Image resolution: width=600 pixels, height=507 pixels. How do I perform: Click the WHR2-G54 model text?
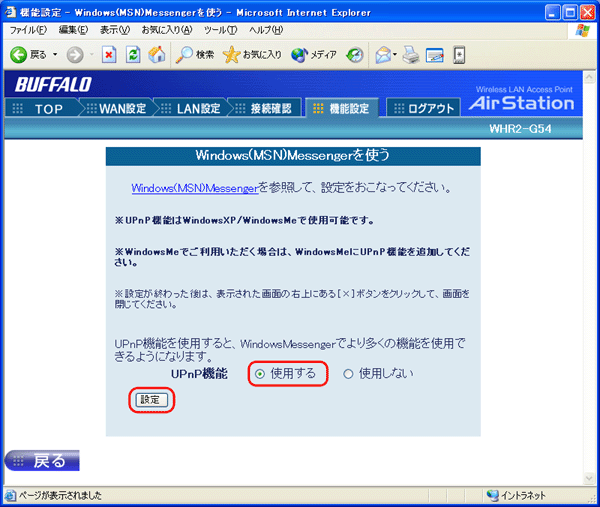point(520,129)
